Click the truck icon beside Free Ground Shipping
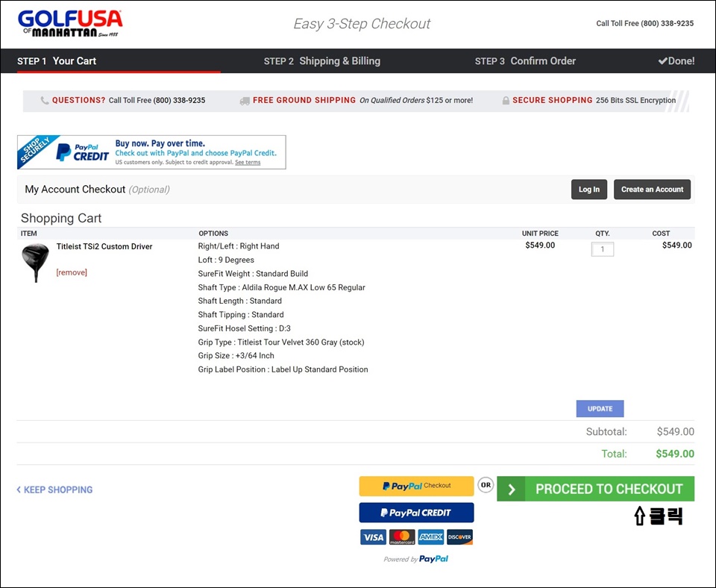Screen dimensions: 716x588 coord(245,101)
